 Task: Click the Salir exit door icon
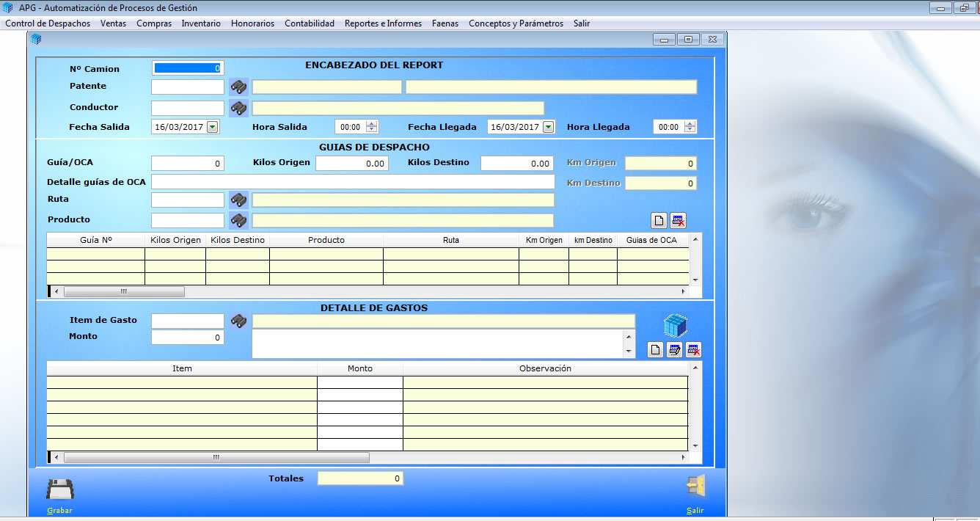695,487
